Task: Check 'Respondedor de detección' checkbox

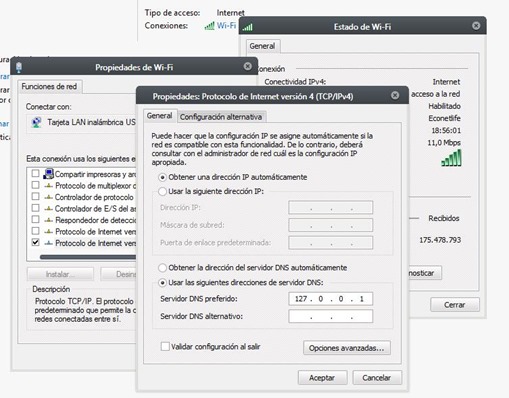Action: [35, 219]
